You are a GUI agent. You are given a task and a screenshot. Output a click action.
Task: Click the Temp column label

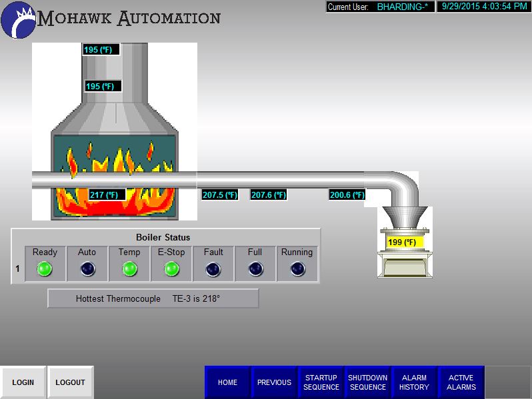click(129, 252)
